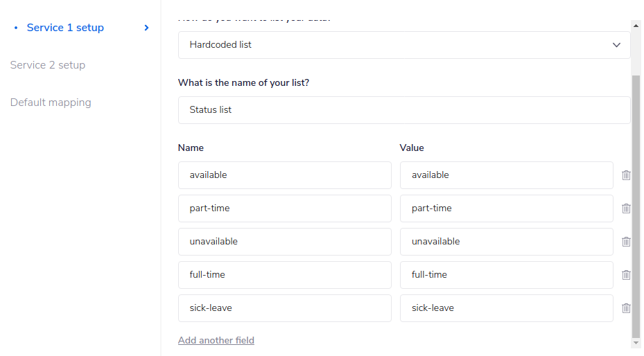Edit the 'Status list' name field
This screenshot has height=356, width=644.
point(403,110)
